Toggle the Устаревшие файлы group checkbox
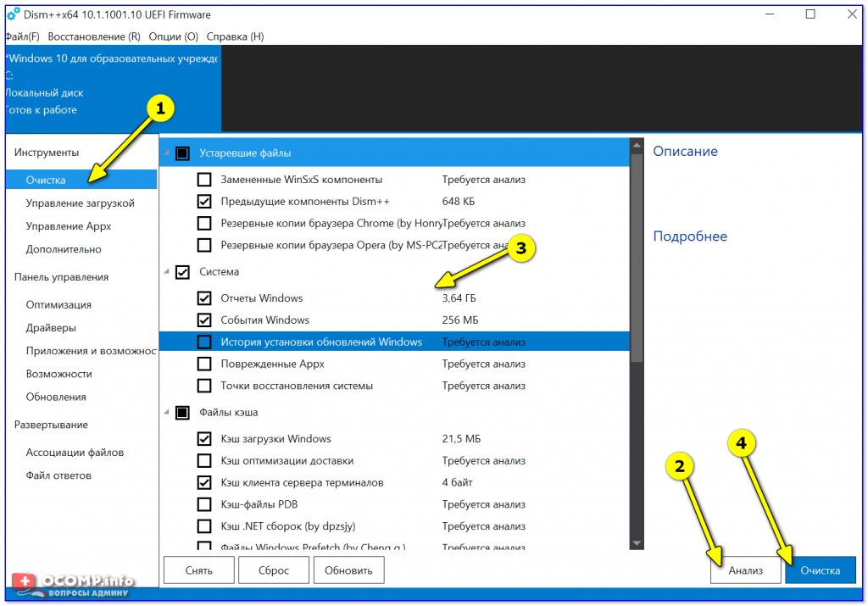The height and width of the screenshot is (606, 868). [183, 153]
